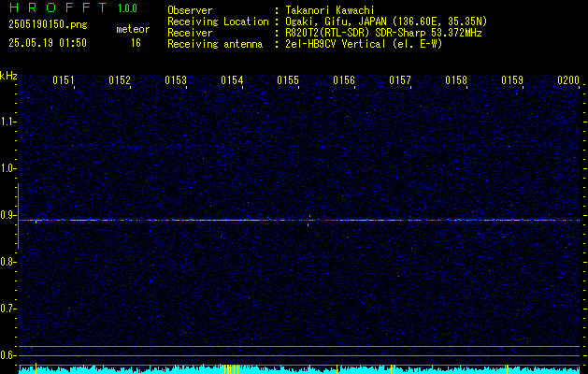
Task: Click the 0155 time axis label
Action: point(288,80)
